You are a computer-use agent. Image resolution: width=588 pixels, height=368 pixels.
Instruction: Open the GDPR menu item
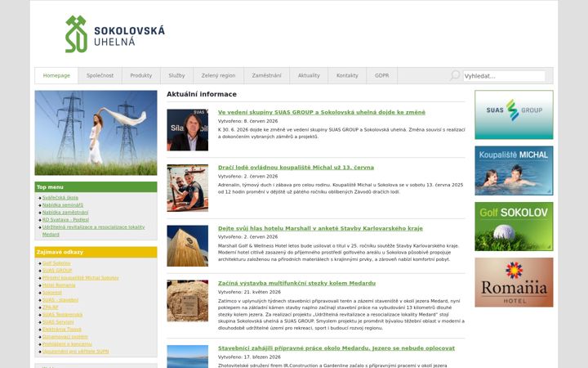point(381,75)
